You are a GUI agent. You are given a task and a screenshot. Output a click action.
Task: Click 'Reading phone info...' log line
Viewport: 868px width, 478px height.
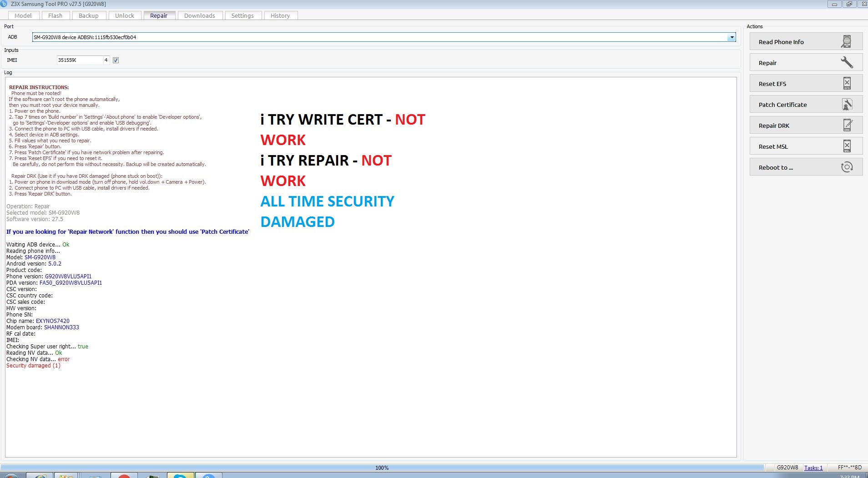pos(33,251)
